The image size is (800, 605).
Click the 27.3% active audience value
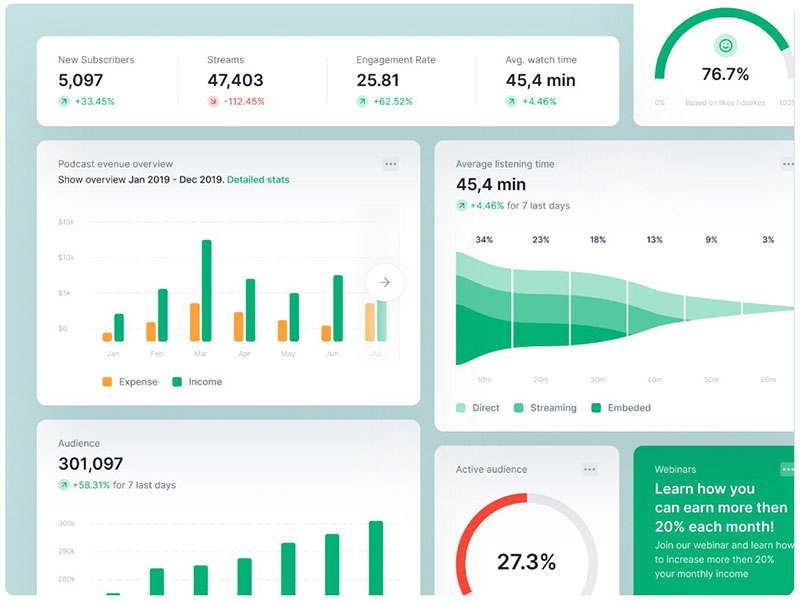[x=527, y=562]
